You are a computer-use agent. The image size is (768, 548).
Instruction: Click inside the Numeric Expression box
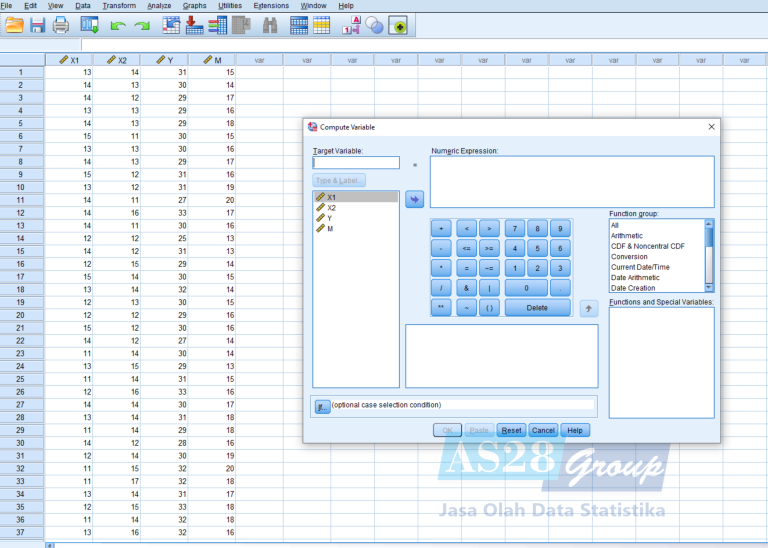coord(572,182)
